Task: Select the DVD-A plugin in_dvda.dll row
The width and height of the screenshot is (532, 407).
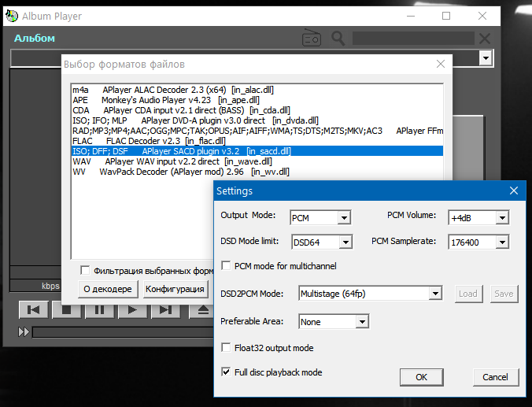Action: 257,120
